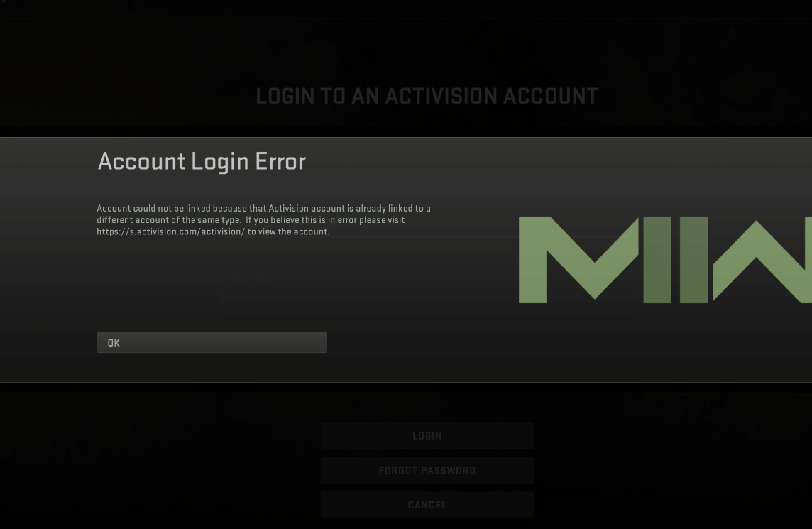The width and height of the screenshot is (812, 529).
Task: Click the right dark bar of the II logo
Action: coord(693,260)
